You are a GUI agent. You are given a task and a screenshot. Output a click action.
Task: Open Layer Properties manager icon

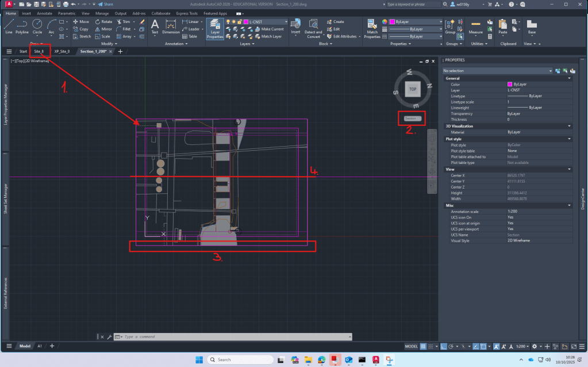pyautogui.click(x=214, y=28)
